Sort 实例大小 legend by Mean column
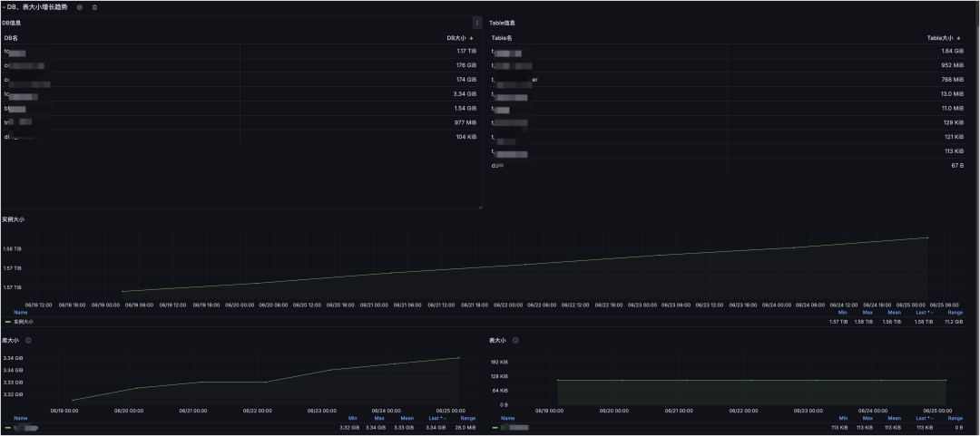Screen dimensions: 980x436 (895, 313)
